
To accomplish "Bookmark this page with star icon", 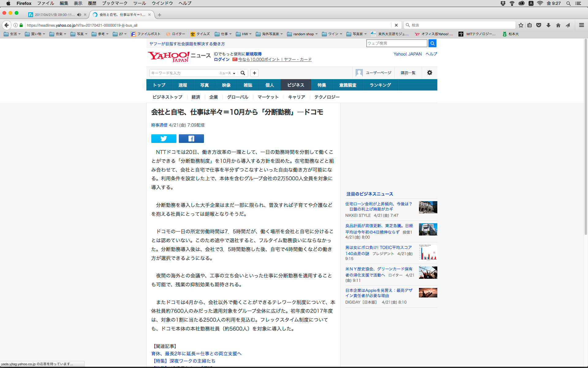I will (521, 25).
